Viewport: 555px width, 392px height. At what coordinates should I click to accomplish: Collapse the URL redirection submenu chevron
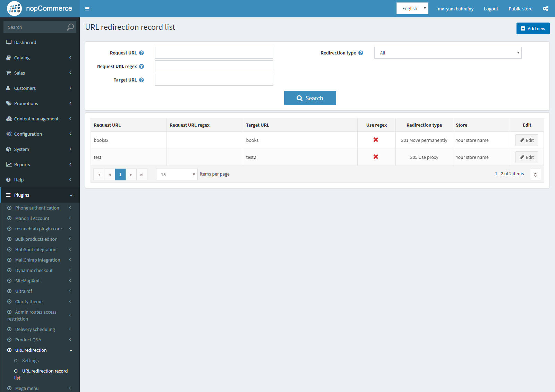click(71, 350)
